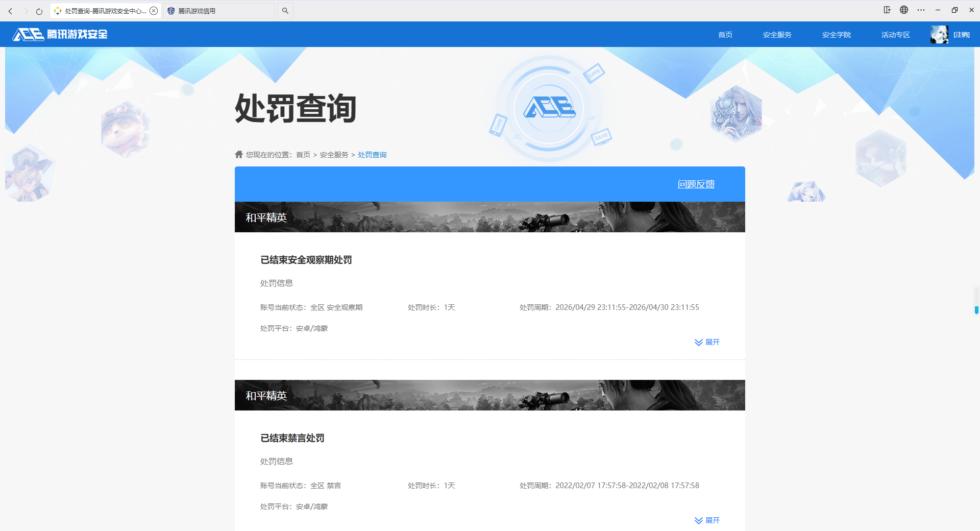
Task: Go back with the browser back arrow
Action: (x=10, y=11)
